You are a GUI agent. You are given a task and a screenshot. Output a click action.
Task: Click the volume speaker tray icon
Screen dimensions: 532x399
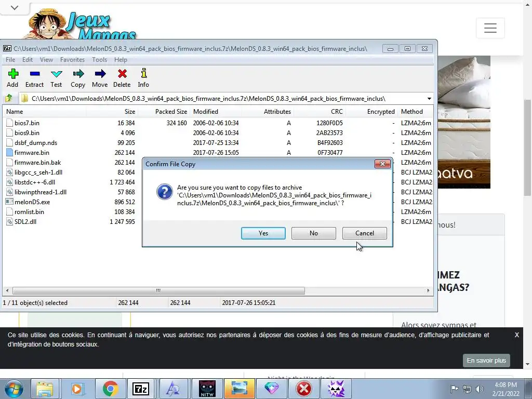tap(480, 389)
